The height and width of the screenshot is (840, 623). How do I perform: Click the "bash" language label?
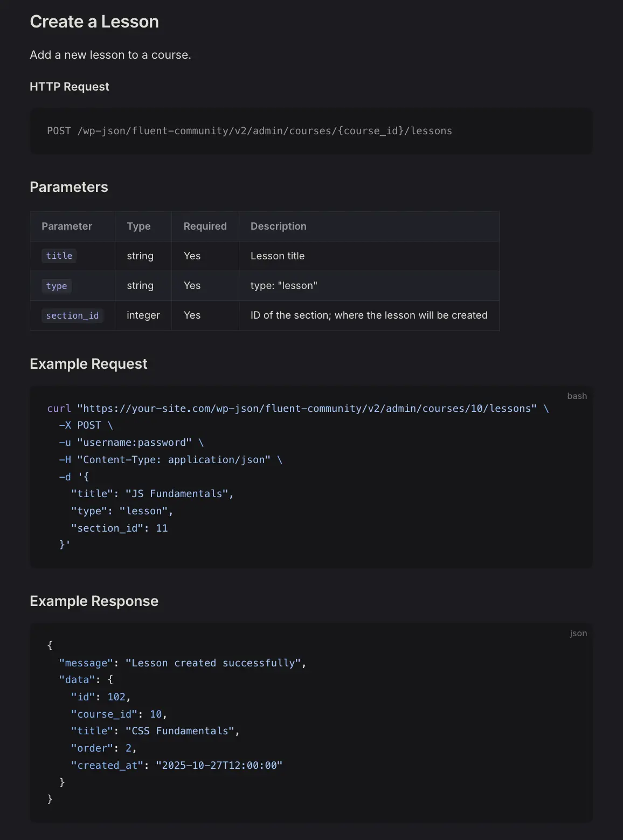point(577,396)
